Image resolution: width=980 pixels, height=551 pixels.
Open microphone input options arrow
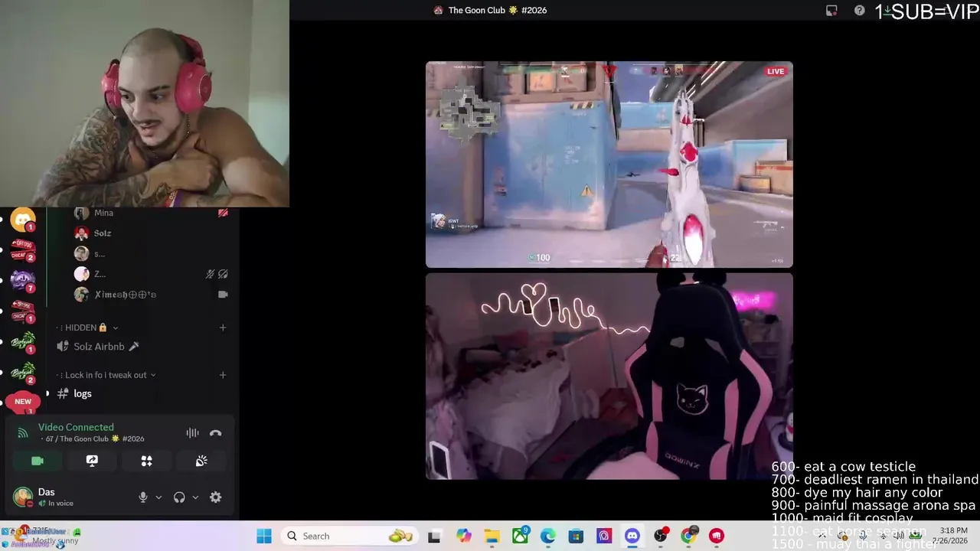coord(158,497)
